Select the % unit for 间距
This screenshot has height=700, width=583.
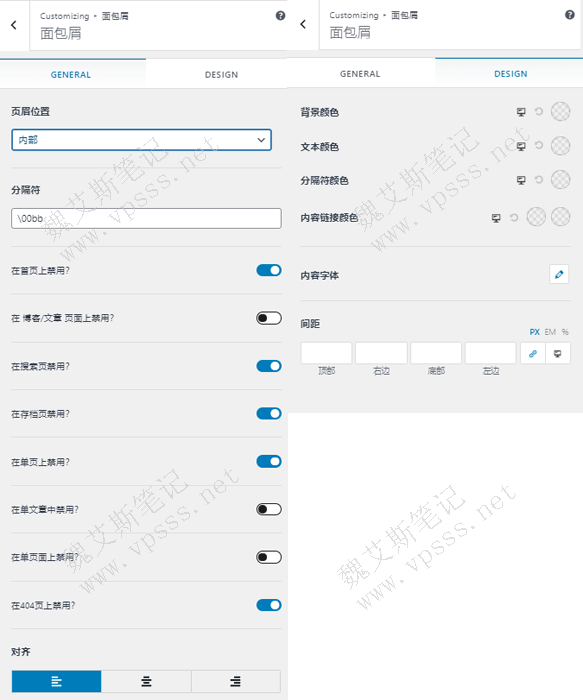pyautogui.click(x=565, y=332)
